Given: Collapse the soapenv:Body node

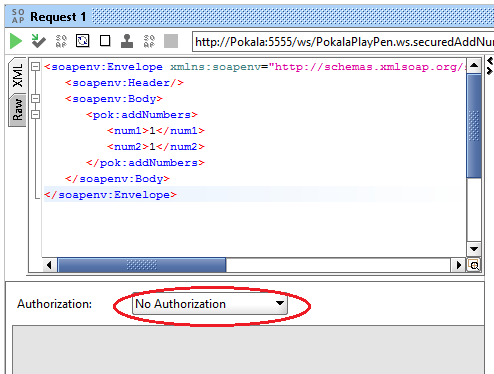Looking at the screenshot, I should point(35,99).
